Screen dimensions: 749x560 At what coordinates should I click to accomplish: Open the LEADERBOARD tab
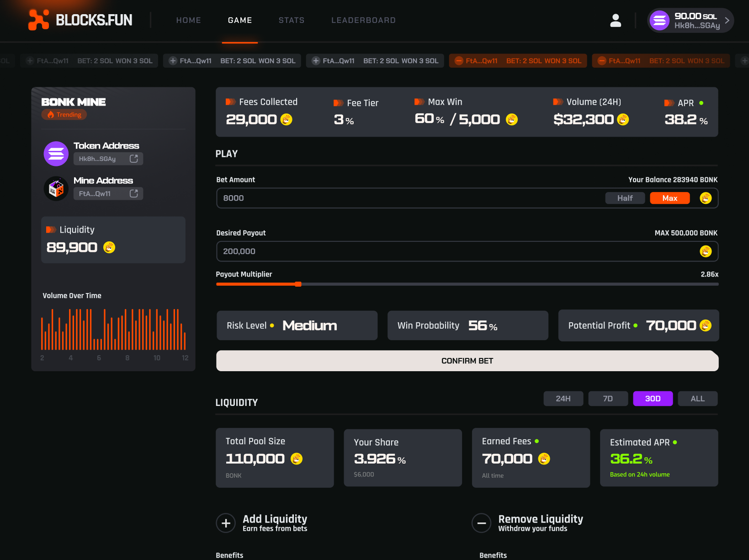pos(363,20)
